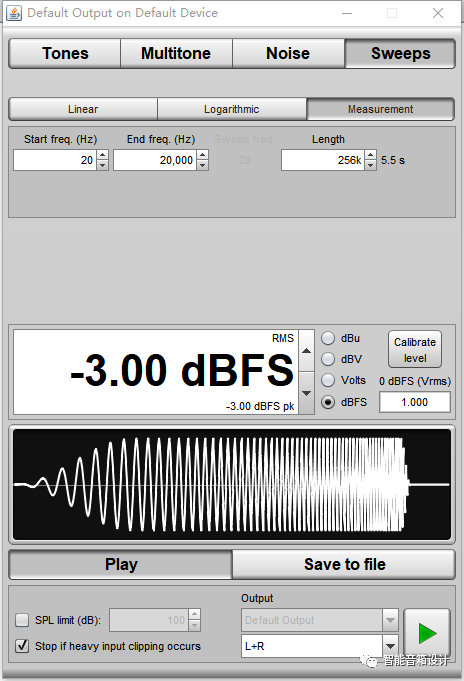Click the Length 256k input field
464x681 pixels.
(x=323, y=160)
